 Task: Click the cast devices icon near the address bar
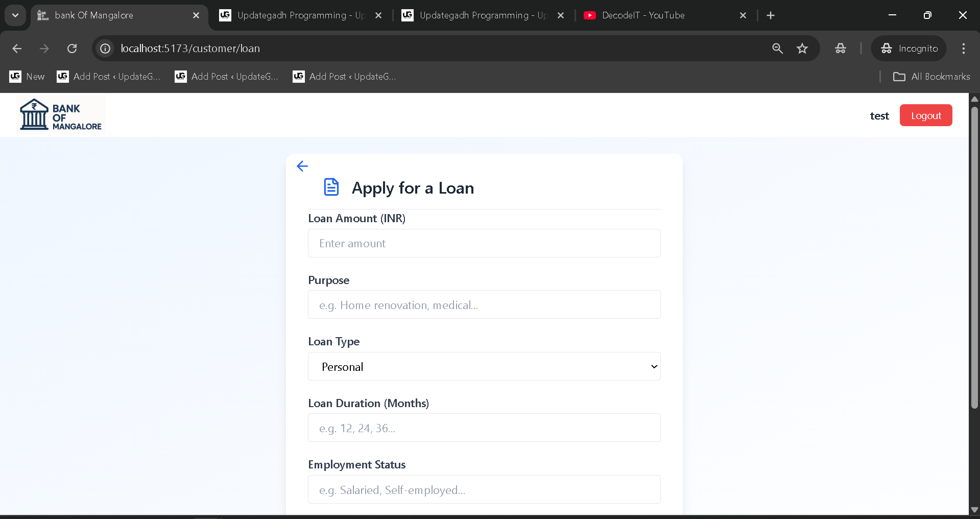[840, 49]
